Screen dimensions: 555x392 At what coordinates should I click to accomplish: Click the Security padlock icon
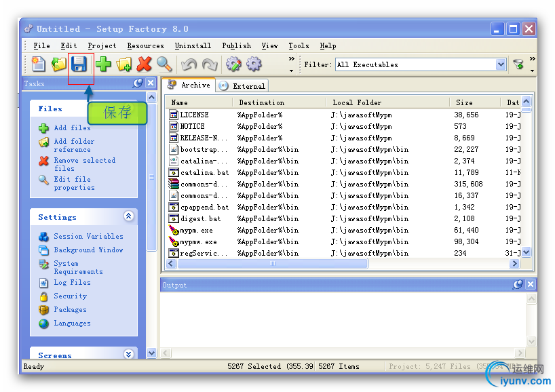click(x=43, y=296)
